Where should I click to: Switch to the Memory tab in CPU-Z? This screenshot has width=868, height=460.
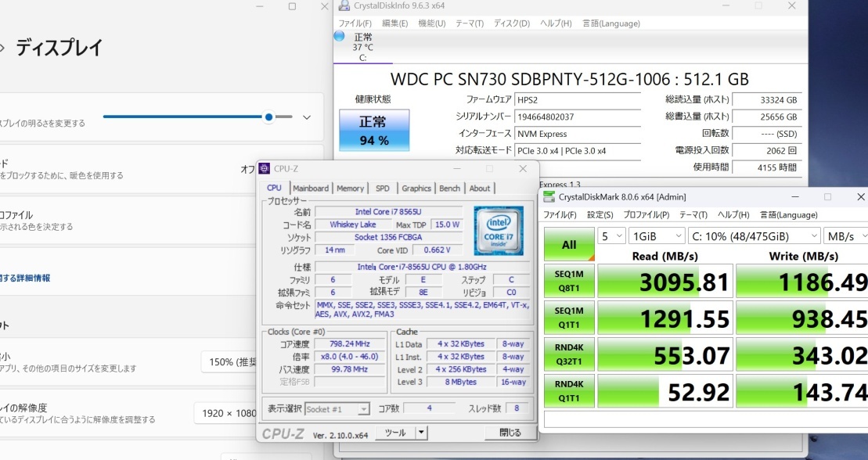pyautogui.click(x=351, y=189)
